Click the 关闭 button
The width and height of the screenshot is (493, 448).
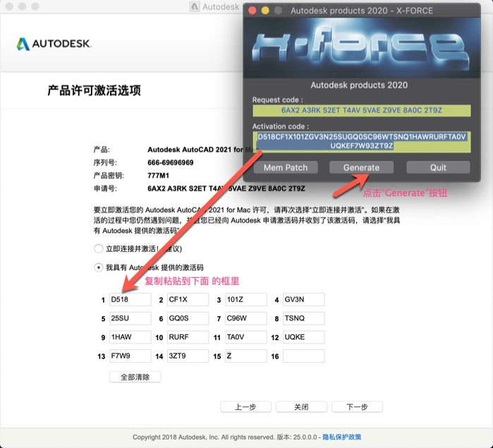(x=301, y=407)
